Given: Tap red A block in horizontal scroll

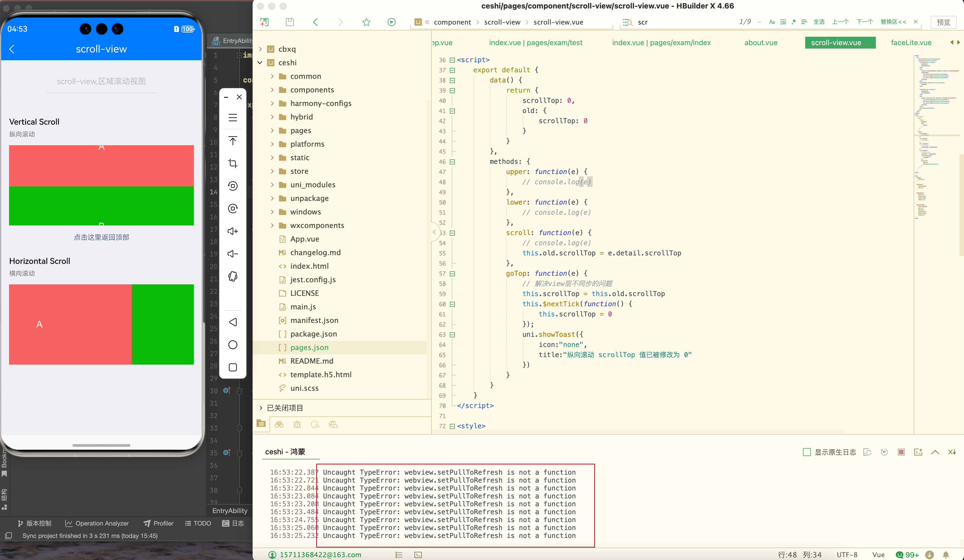Looking at the screenshot, I should point(70,324).
